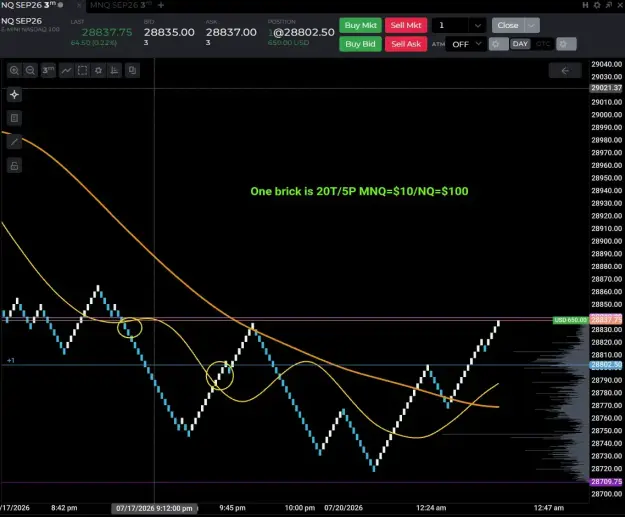This screenshot has height=517, width=625.
Task: Select the dashed rectangle selection tool
Action: [x=83, y=71]
